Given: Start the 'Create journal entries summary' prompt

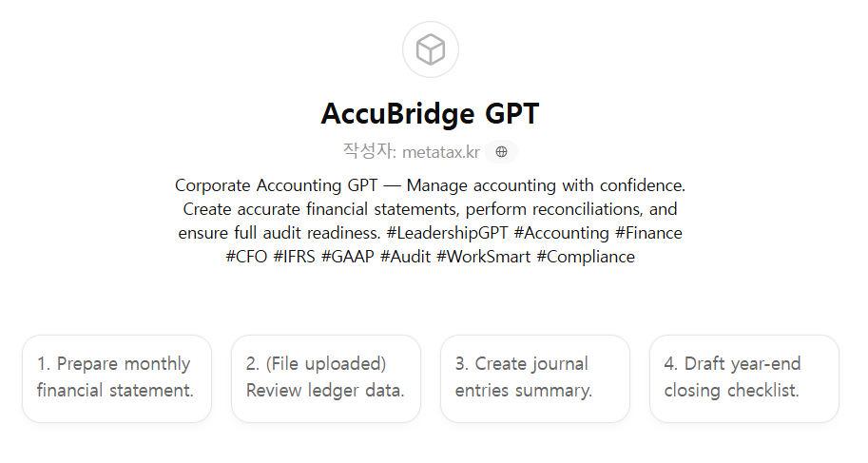Looking at the screenshot, I should point(535,377).
